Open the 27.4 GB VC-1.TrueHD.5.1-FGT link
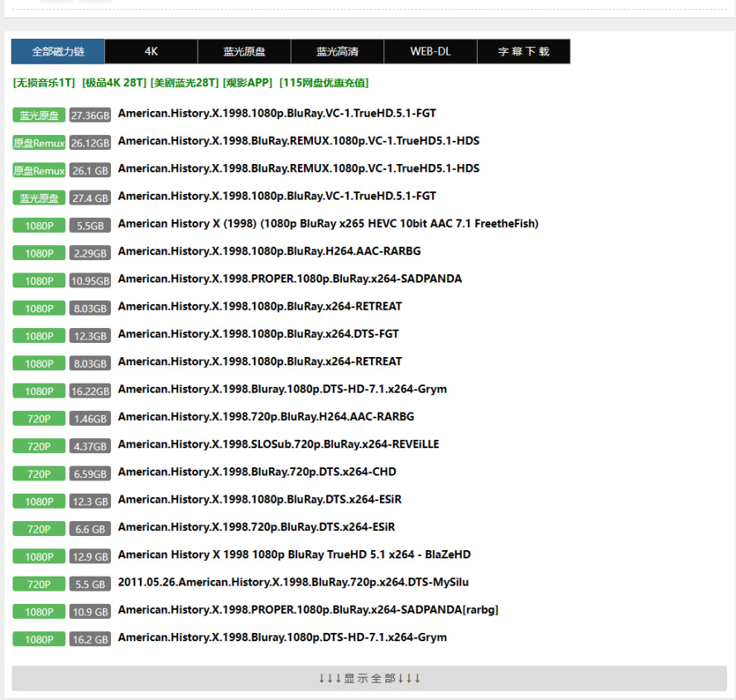Screen dimensions: 736x700 pos(277,196)
